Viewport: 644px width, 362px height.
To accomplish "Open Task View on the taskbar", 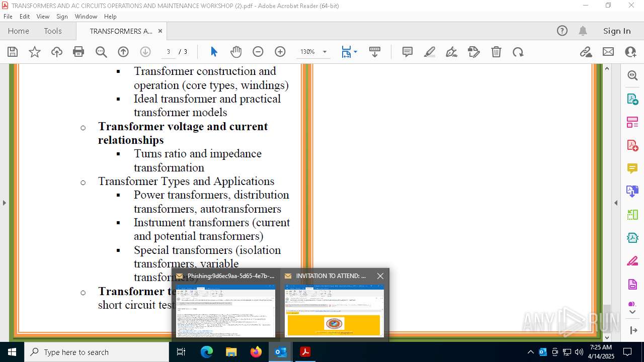I will click(x=182, y=352).
